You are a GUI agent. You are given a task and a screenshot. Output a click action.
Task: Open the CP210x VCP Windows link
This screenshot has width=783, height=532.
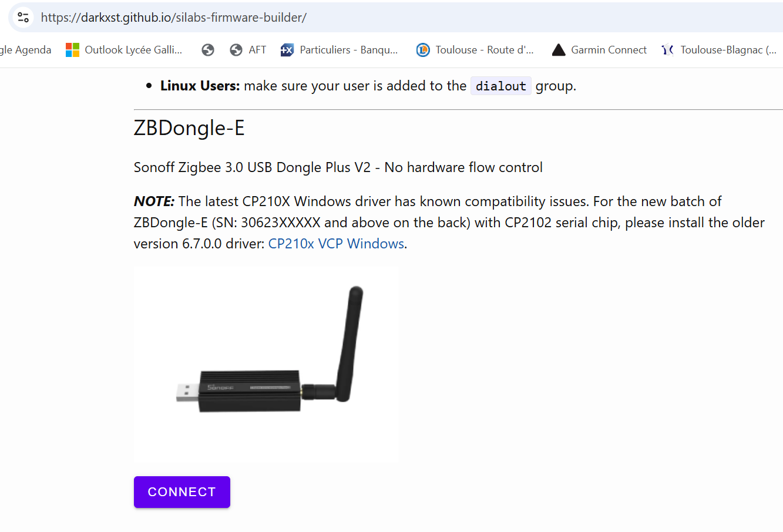point(336,244)
